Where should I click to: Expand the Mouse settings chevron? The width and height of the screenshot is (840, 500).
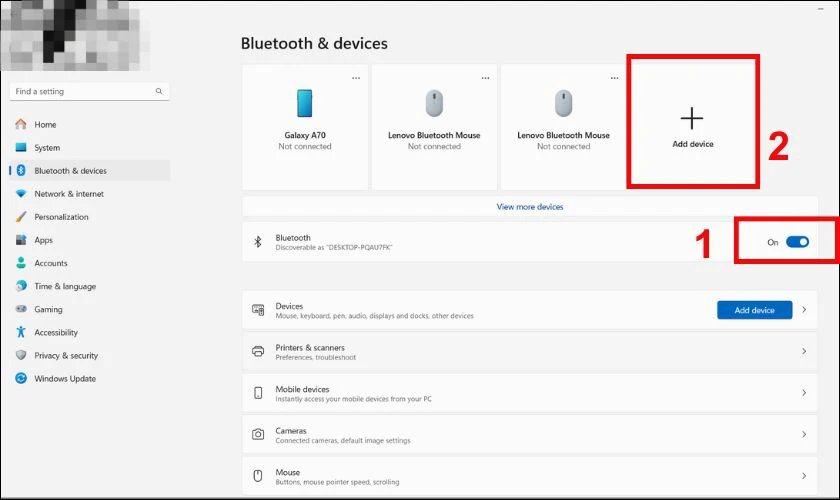click(804, 476)
